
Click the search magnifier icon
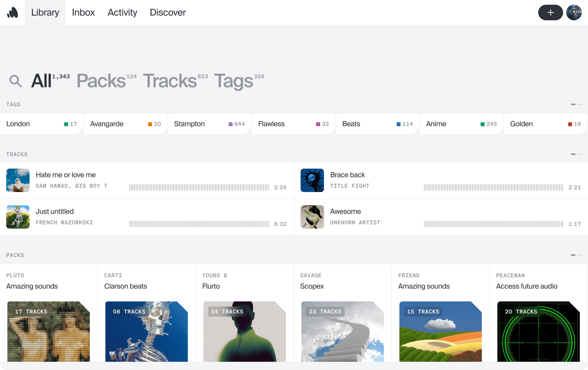(x=16, y=81)
